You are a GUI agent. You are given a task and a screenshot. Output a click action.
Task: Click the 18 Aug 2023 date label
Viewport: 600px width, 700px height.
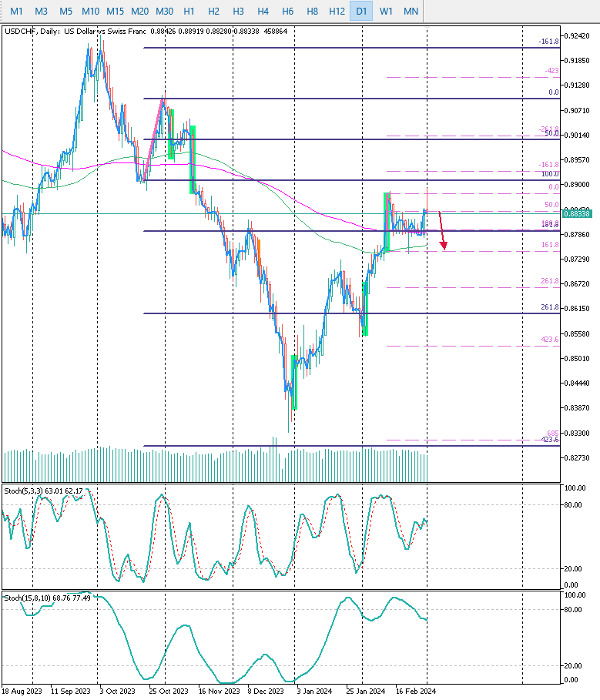(22, 691)
